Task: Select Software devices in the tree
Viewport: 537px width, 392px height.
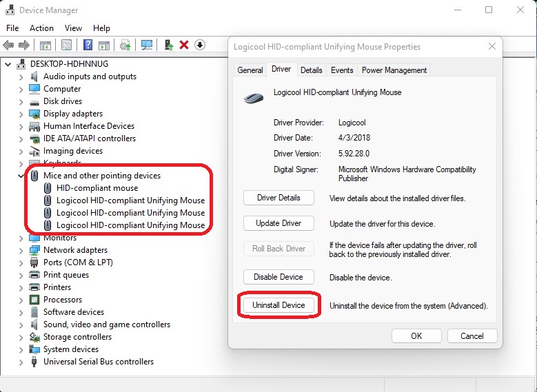Action: coord(74,312)
